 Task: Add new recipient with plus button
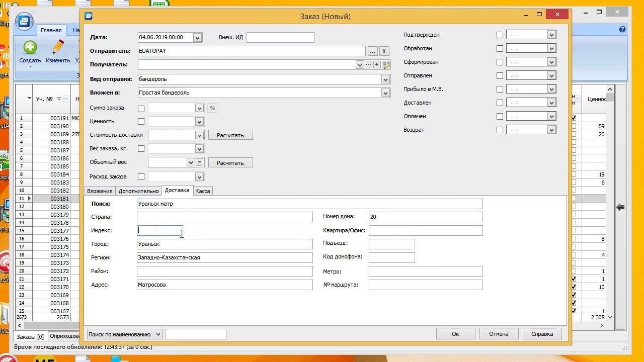tap(377, 65)
